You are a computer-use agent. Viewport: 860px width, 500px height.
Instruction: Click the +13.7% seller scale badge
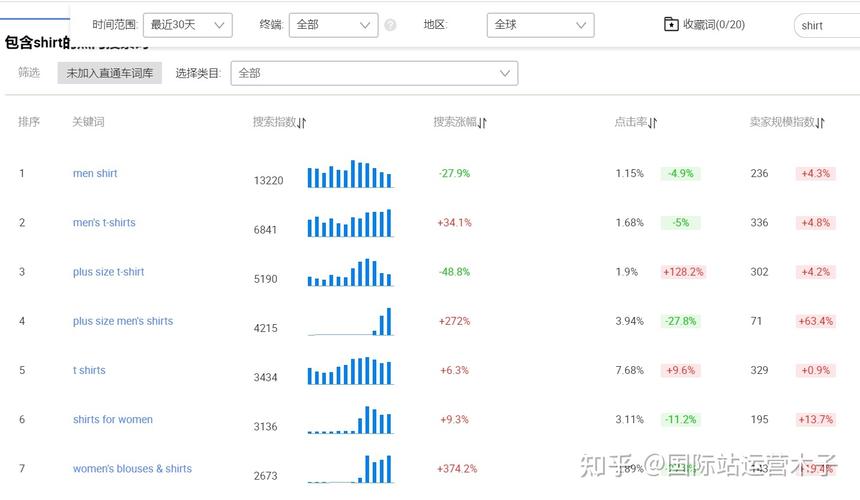(816, 420)
